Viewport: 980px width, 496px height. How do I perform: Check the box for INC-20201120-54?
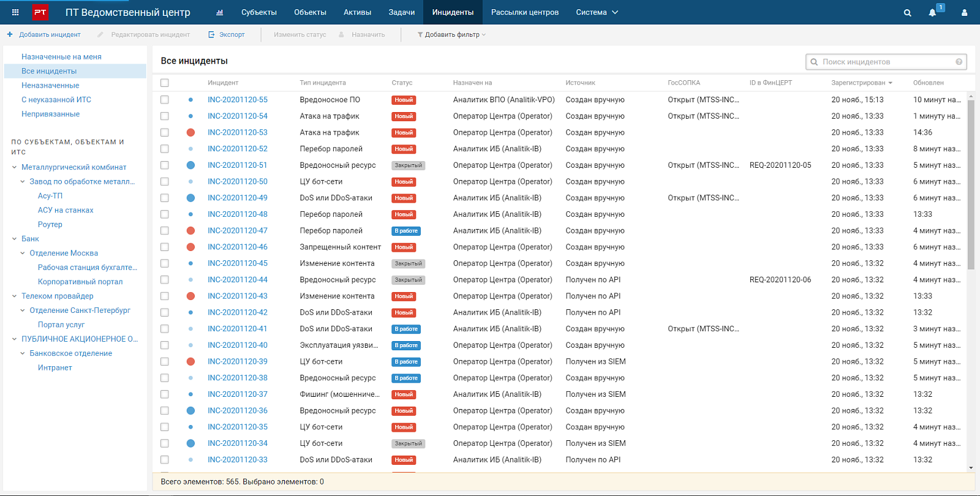pos(165,116)
